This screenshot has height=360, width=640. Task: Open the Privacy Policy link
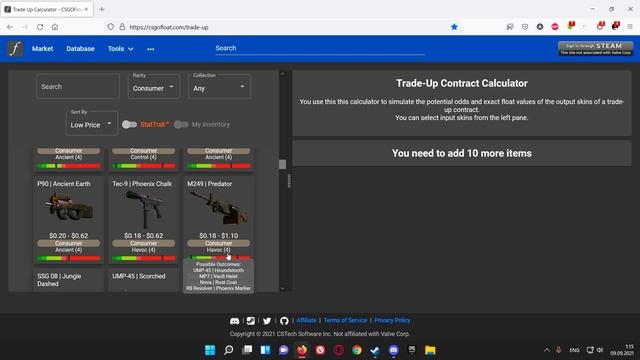click(x=392, y=320)
